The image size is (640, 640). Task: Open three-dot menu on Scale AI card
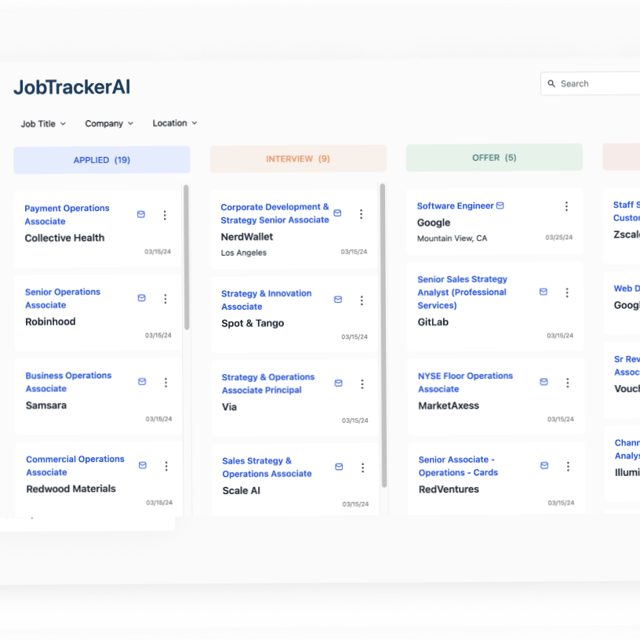click(362, 468)
